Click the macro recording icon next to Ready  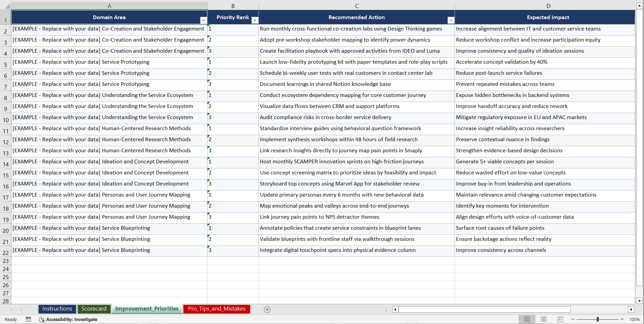pos(28,319)
